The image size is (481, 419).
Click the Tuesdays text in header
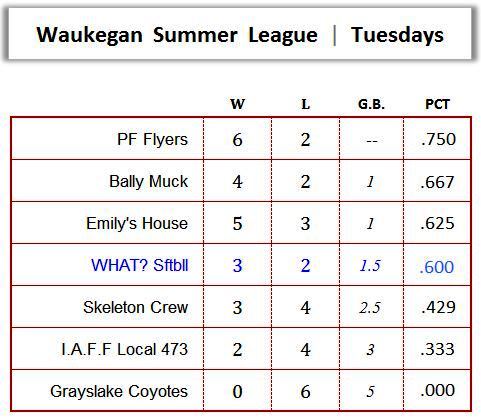tap(397, 35)
